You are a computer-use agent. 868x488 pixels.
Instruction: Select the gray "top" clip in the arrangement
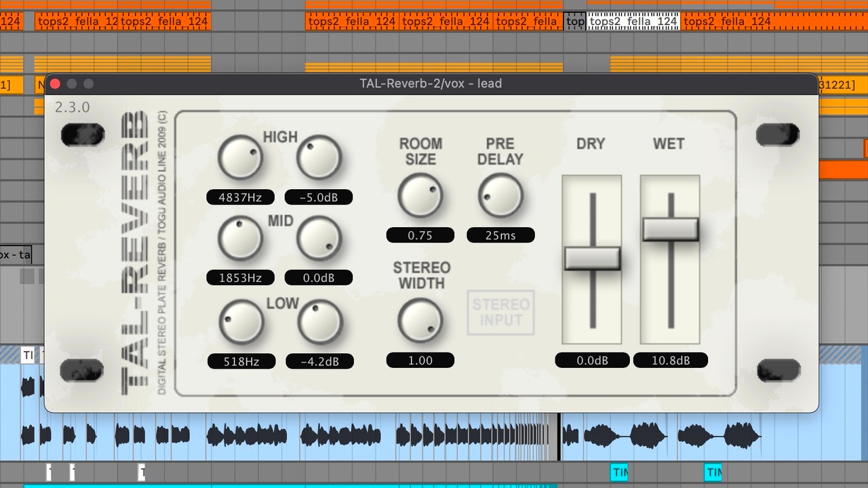(575, 22)
